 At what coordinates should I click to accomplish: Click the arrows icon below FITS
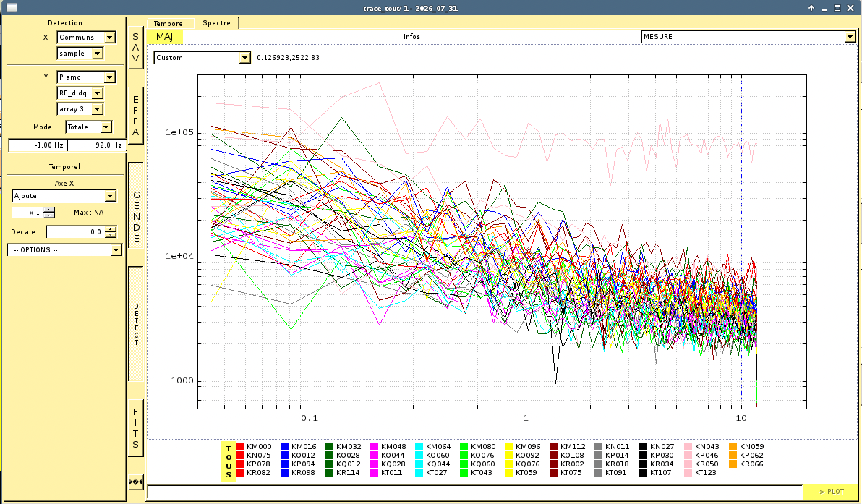coord(136,482)
